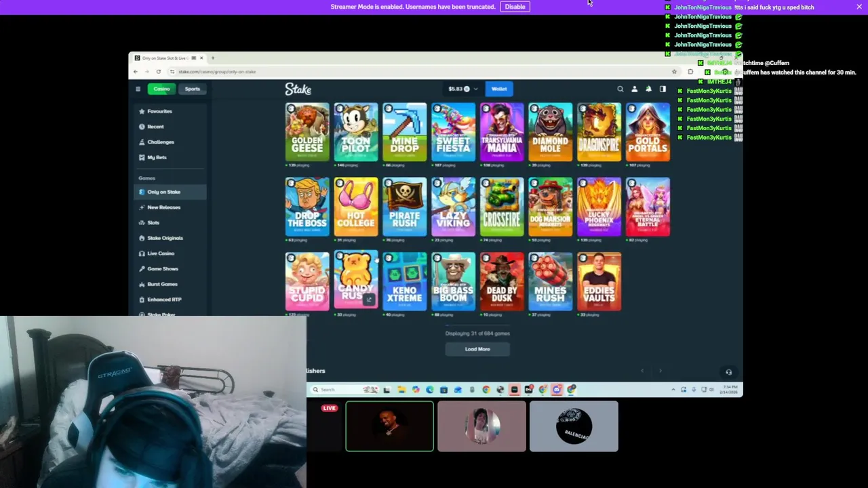The width and height of the screenshot is (868, 488).
Task: Open a new browser tab
Action: pos(213,58)
